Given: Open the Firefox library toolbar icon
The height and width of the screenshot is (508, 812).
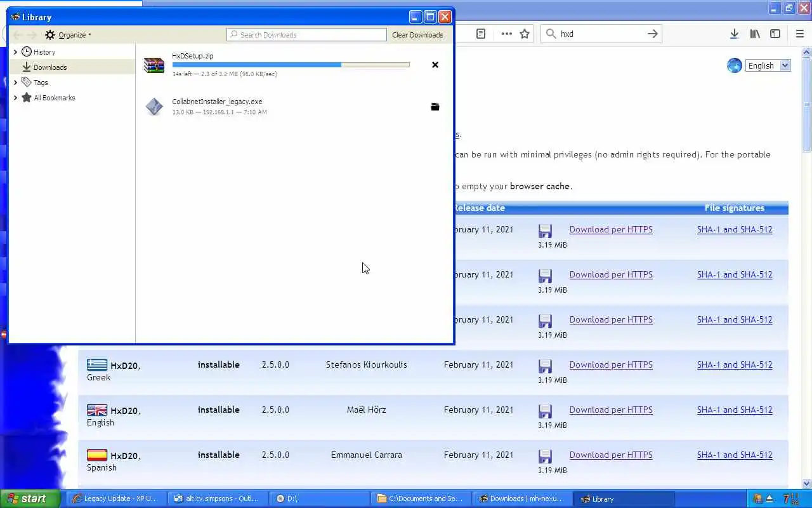Looking at the screenshot, I should tap(755, 34).
